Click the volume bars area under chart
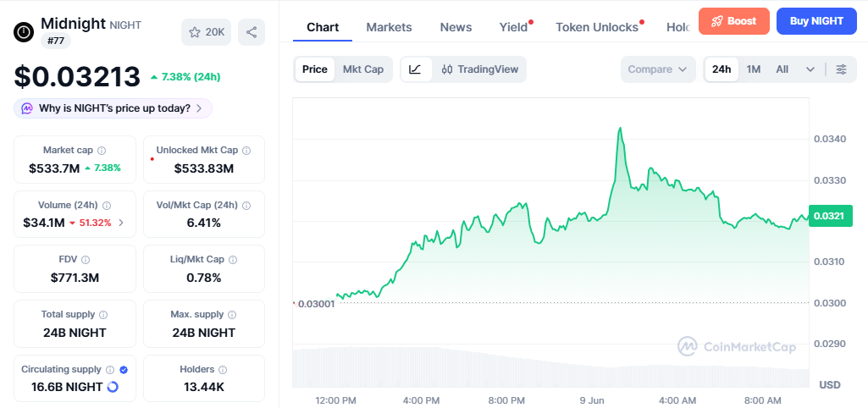868x408 pixels. coord(550,367)
